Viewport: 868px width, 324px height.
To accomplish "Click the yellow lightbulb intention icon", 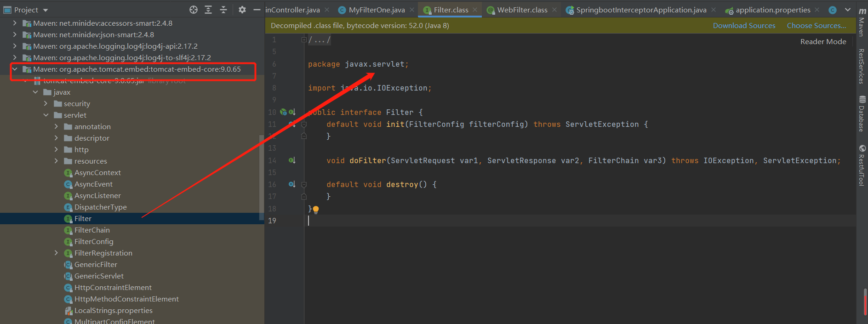I will click(x=316, y=209).
